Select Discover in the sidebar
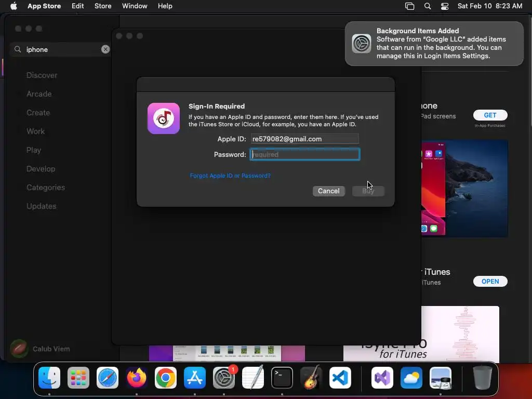This screenshot has width=532, height=399. (x=42, y=75)
